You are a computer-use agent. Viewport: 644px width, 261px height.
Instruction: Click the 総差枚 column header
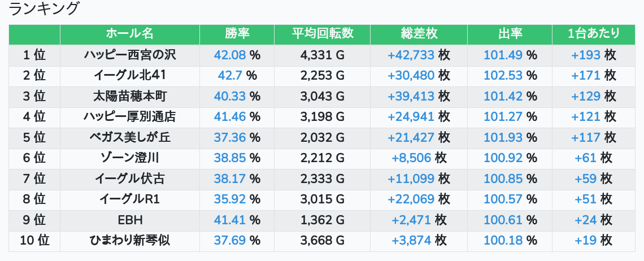pyautogui.click(x=419, y=34)
